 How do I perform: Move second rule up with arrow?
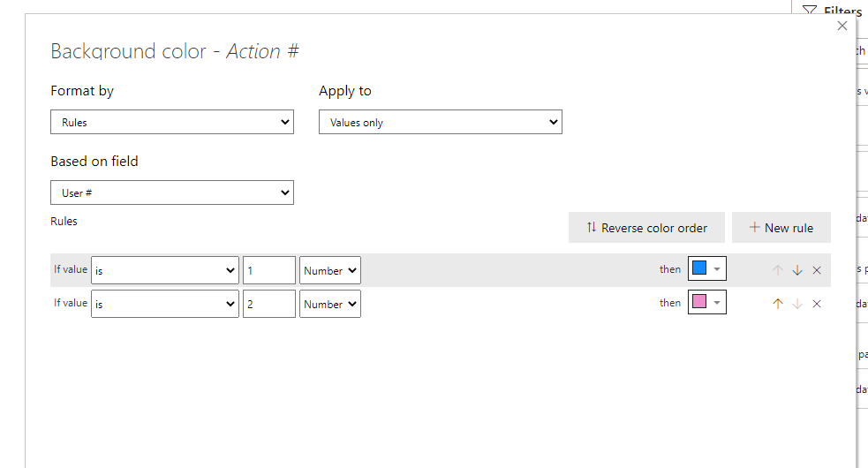[x=778, y=304]
